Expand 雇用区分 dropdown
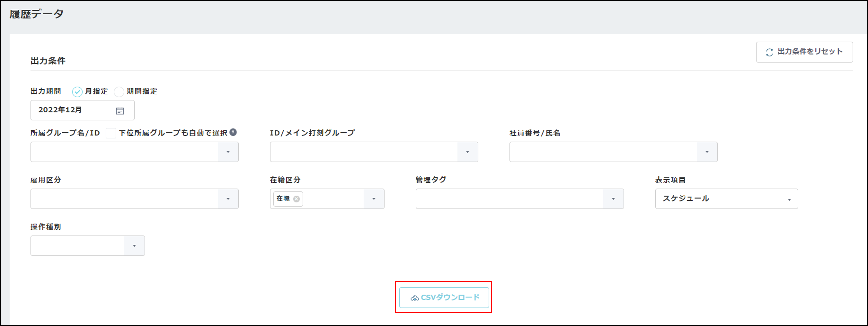Screen dimensions: 868x326 pyautogui.click(x=228, y=199)
